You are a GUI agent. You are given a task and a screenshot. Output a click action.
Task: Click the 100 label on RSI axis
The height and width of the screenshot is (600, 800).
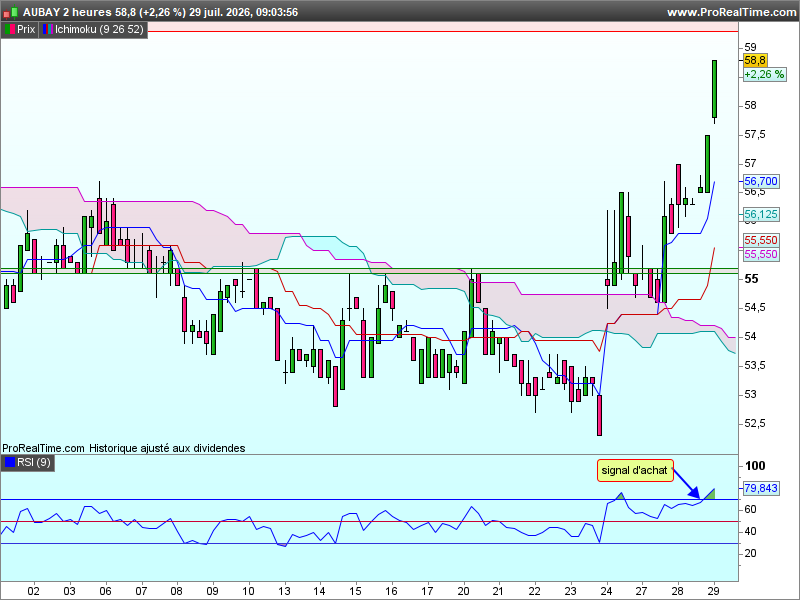click(x=755, y=465)
